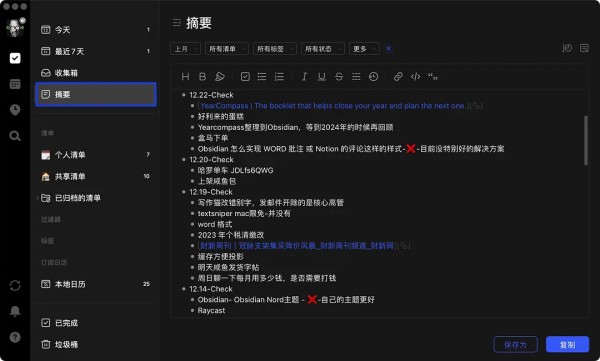Open the 上月 date range dropdown
This screenshot has width=600, height=361.
coord(185,49)
